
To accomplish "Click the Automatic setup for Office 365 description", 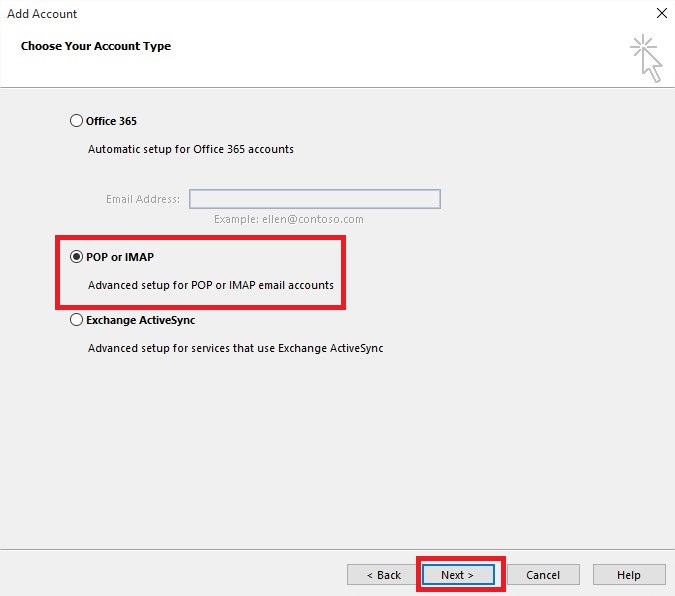I will [191, 149].
